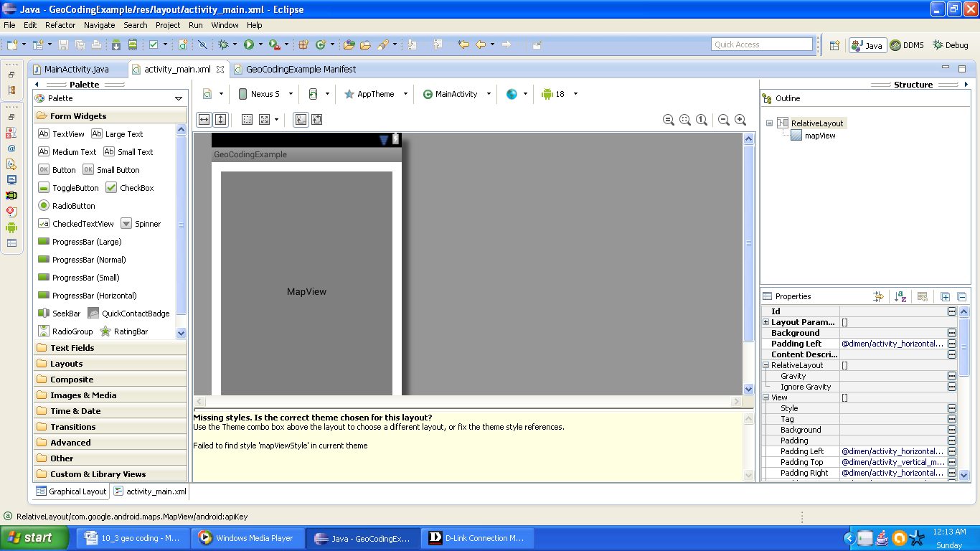980x551 pixels.
Task: Click the Save icon in main toolbar
Action: [x=64, y=44]
